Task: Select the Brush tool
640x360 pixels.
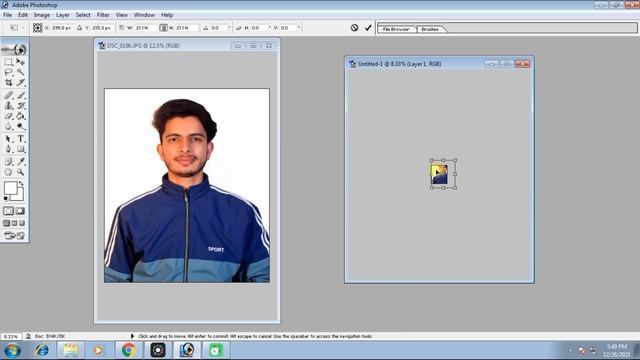Action: (x=20, y=95)
